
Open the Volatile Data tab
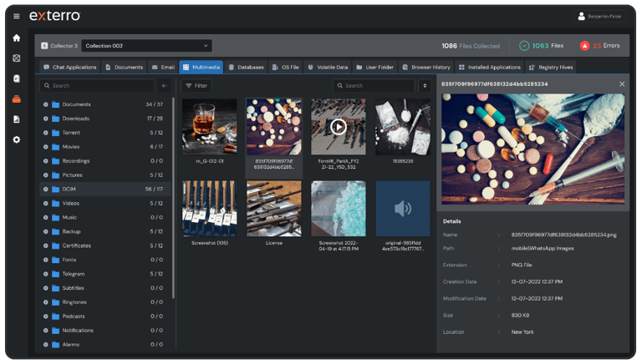(x=328, y=67)
